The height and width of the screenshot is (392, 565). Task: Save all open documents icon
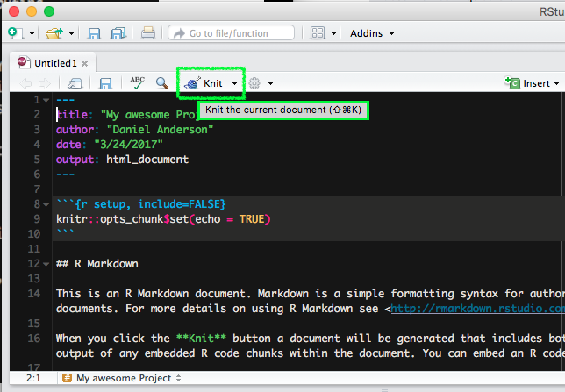tap(118, 33)
